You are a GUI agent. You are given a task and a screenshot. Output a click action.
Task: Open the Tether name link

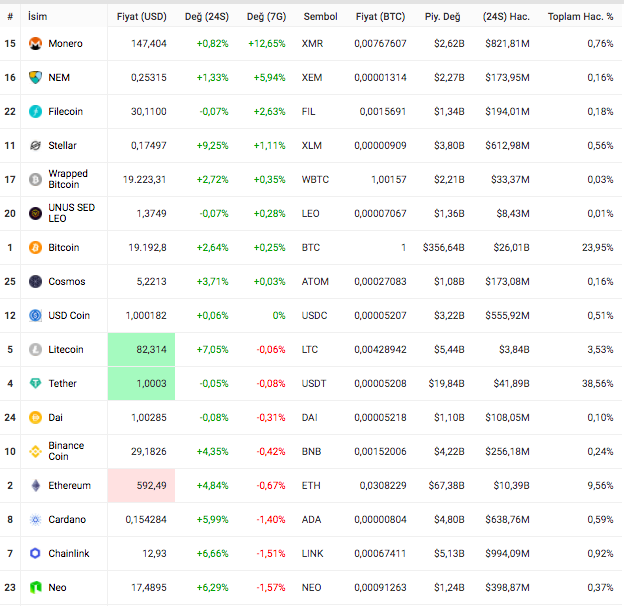point(62,383)
